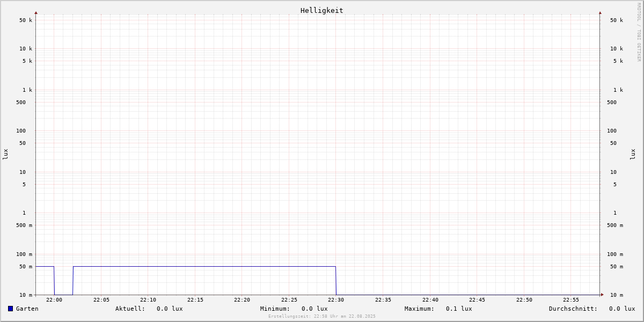Click the right axis 10 k label
Image resolution: width=644 pixels, height=322 pixels.
[x=617, y=49]
